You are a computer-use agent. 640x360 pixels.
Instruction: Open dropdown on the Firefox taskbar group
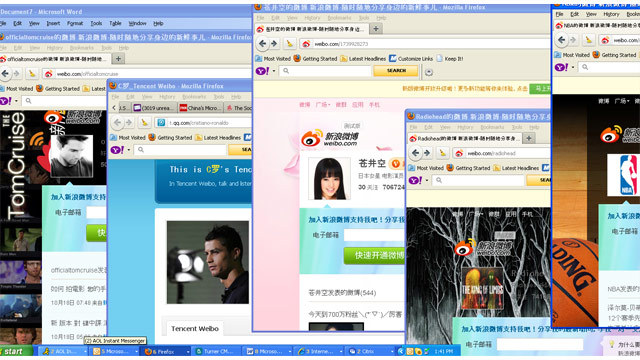188,351
